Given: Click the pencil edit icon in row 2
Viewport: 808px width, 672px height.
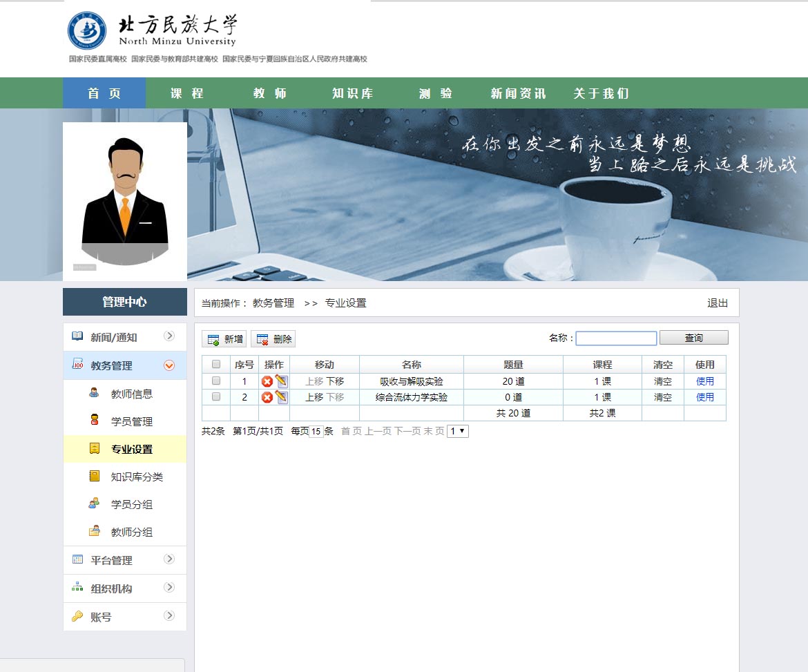Looking at the screenshot, I should click(x=282, y=397).
